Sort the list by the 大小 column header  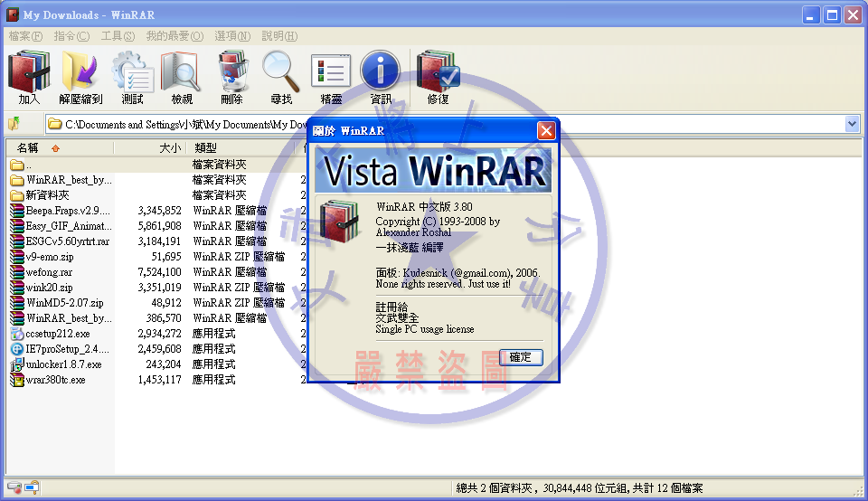click(x=149, y=147)
